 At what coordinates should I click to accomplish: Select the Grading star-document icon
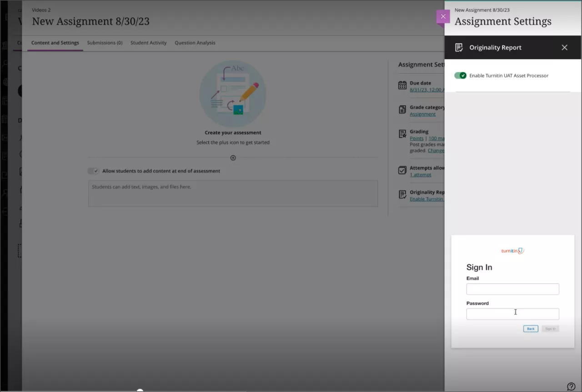point(402,134)
